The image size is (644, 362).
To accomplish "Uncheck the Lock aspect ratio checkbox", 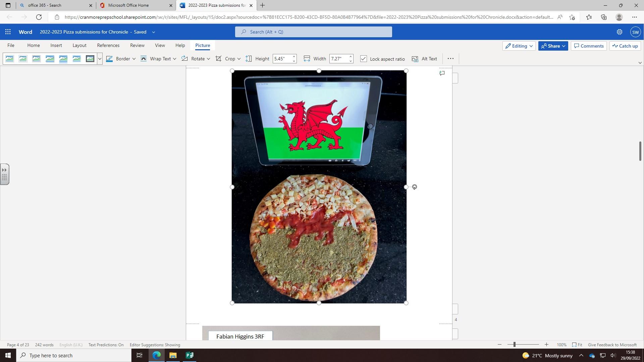I will pos(363,59).
